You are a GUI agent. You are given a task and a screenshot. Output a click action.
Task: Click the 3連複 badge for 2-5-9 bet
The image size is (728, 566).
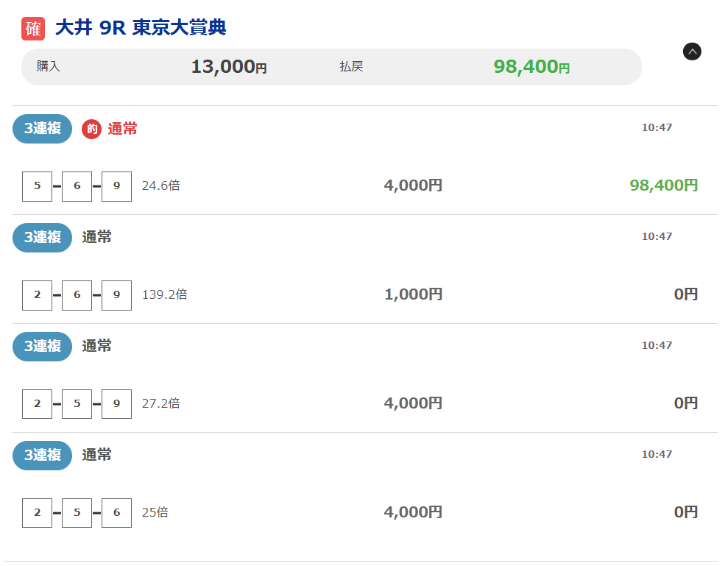pyautogui.click(x=43, y=347)
